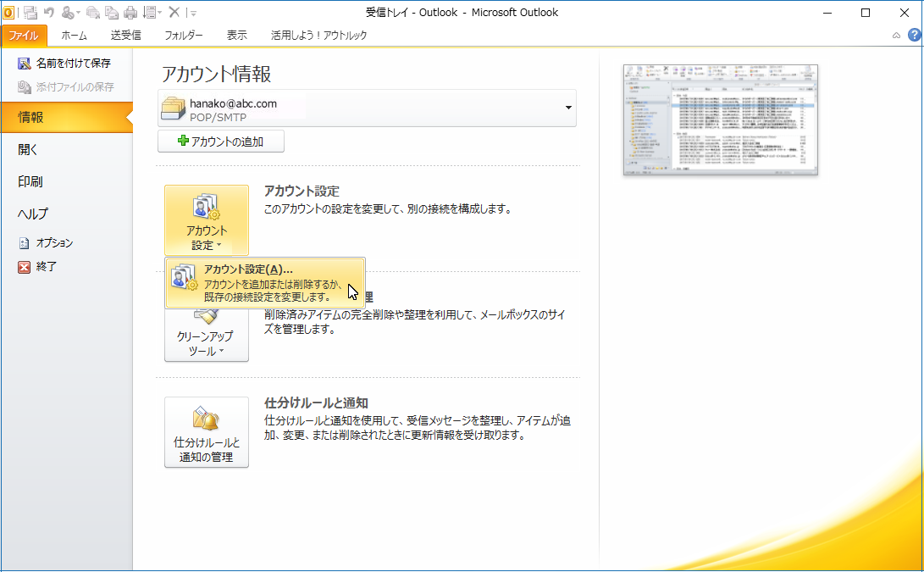Viewport: 924px width, 572px height.
Task: Click the blue Help question mark icon
Action: (x=914, y=35)
